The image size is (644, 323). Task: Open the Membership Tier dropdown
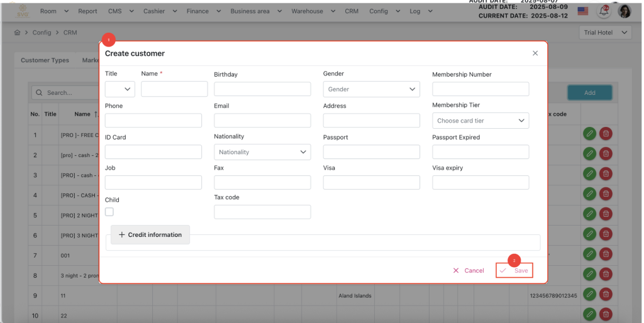[480, 121]
